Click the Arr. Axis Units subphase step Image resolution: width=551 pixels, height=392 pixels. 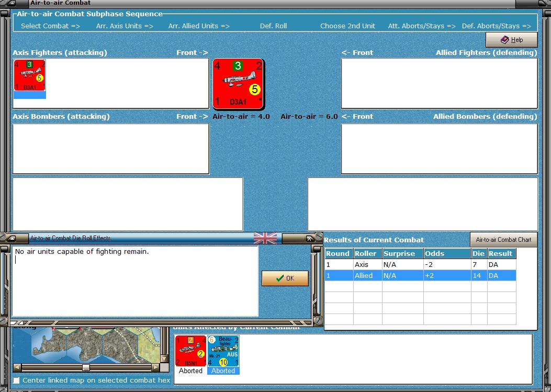click(125, 26)
